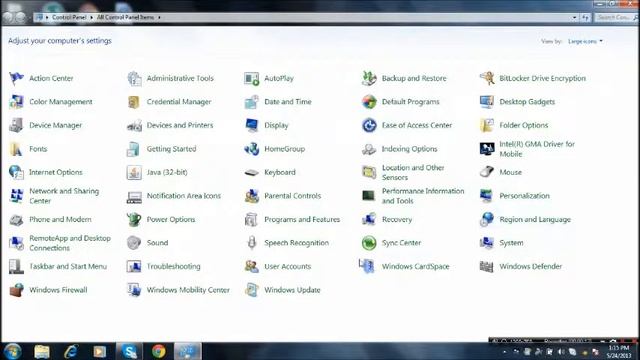The image size is (640, 360).
Task: Open the Fonts icon
Action: pos(16,149)
